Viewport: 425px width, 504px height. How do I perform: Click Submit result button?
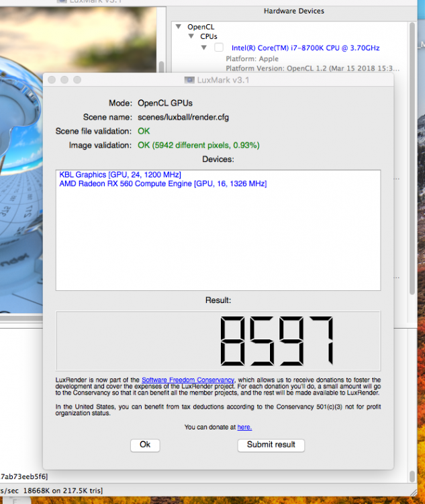click(271, 445)
